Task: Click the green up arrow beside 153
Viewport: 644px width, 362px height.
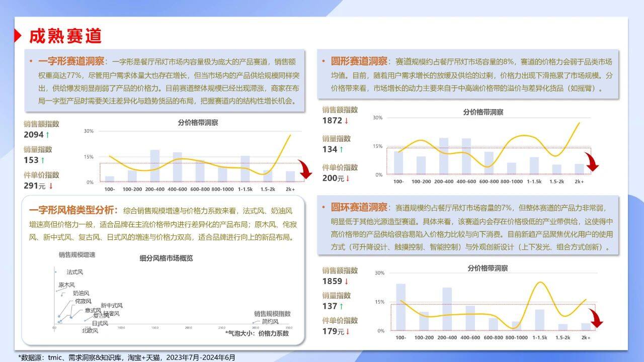Action: pos(43,160)
